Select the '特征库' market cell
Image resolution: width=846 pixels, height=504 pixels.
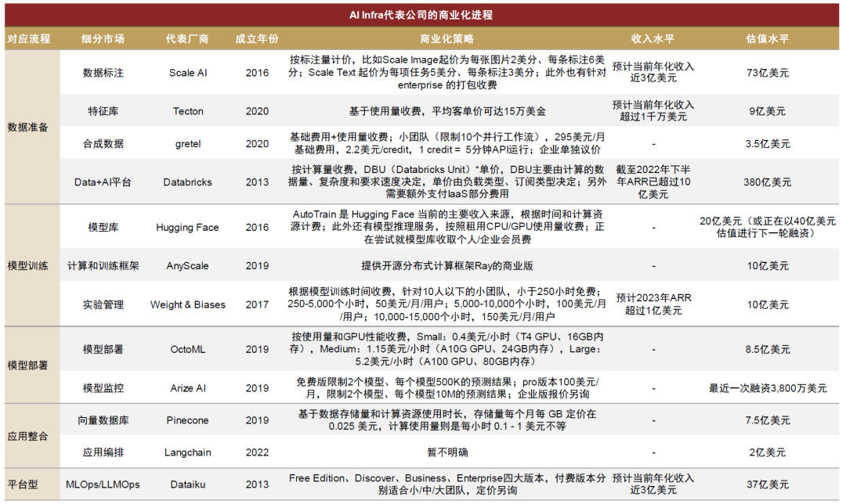pyautogui.click(x=103, y=111)
